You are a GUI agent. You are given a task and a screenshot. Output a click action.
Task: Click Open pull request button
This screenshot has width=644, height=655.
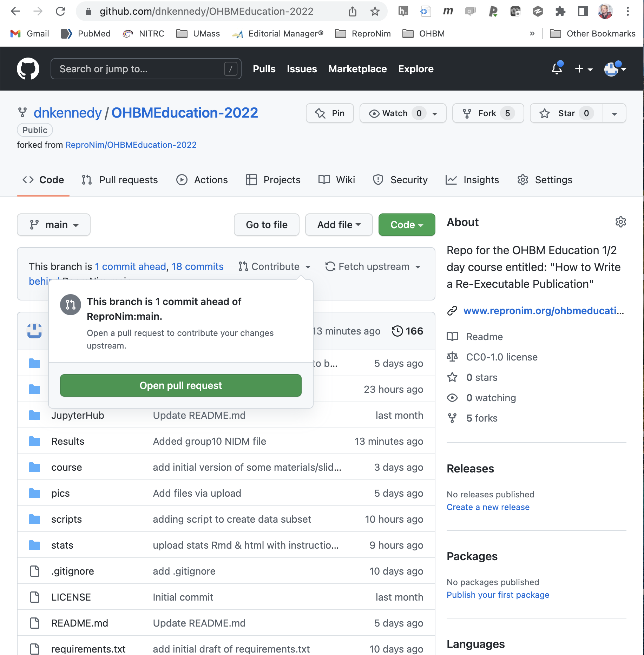[181, 385]
